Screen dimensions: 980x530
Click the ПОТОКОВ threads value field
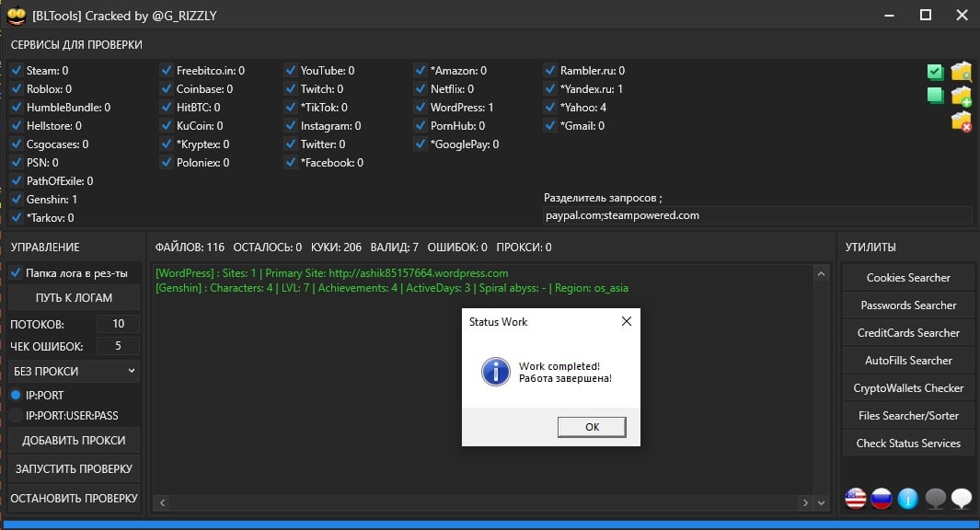(x=118, y=324)
